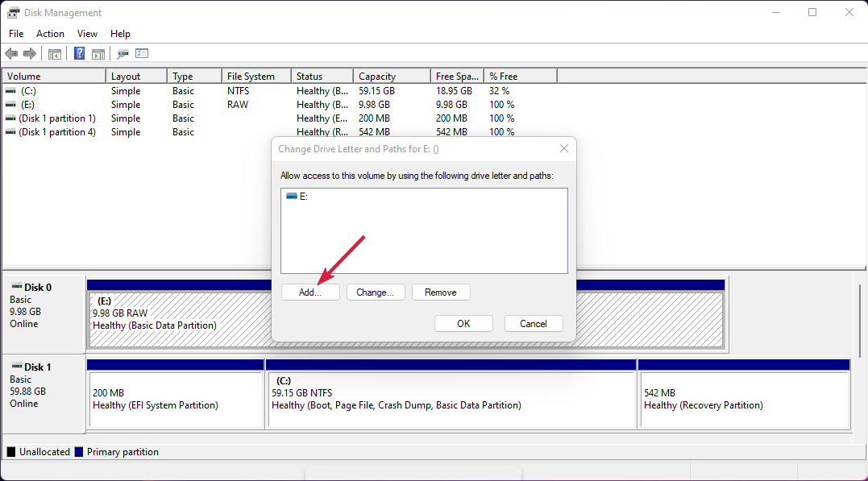
Task: Maximize the Disk Management window
Action: coord(812,12)
